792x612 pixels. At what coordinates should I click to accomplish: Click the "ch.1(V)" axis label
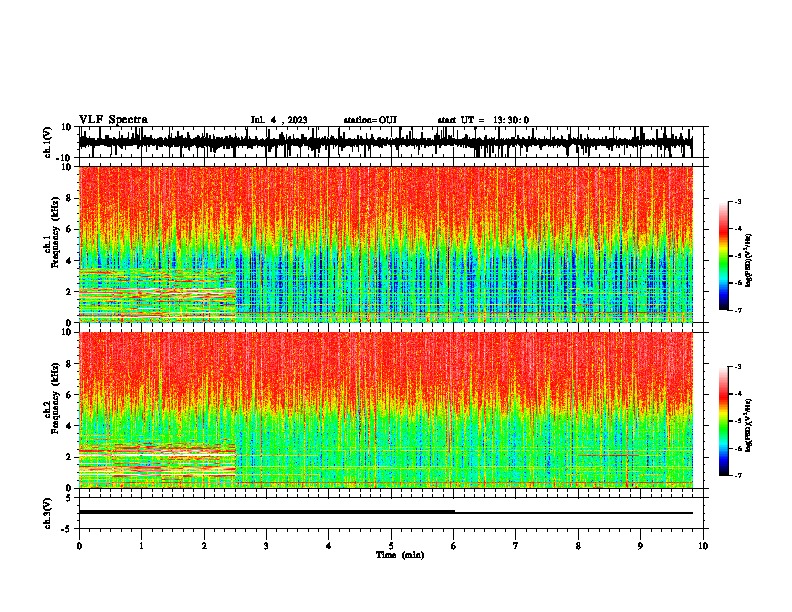pos(48,143)
